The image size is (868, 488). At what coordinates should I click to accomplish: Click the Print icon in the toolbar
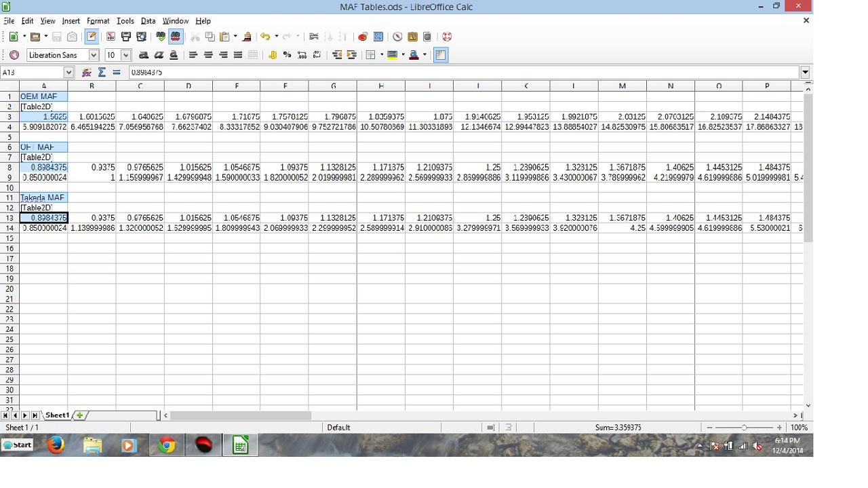(126, 37)
